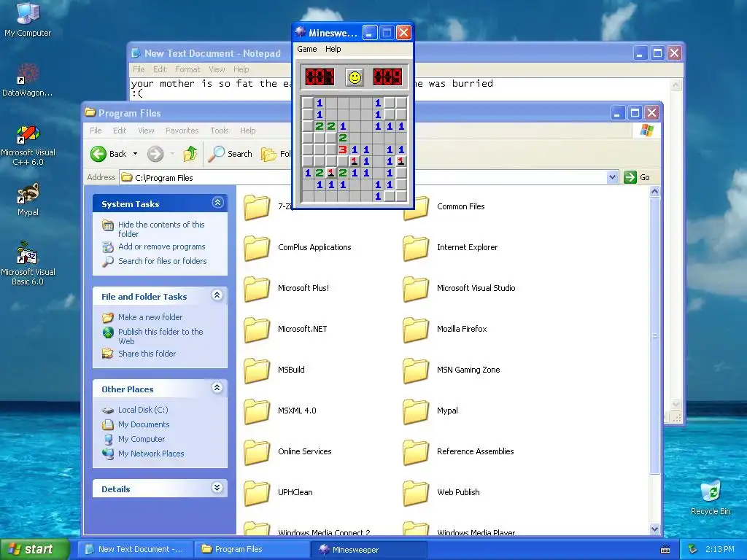Select the Internet Explorer folder icon

coord(416,249)
